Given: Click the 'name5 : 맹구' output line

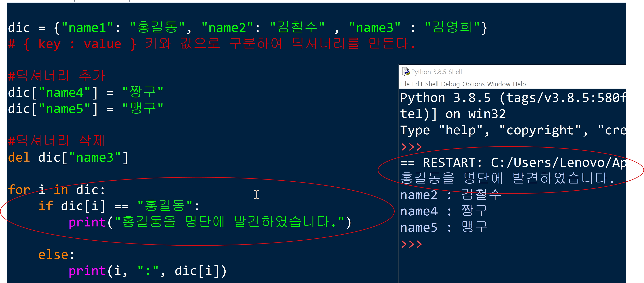Looking at the screenshot, I should 444,227.
